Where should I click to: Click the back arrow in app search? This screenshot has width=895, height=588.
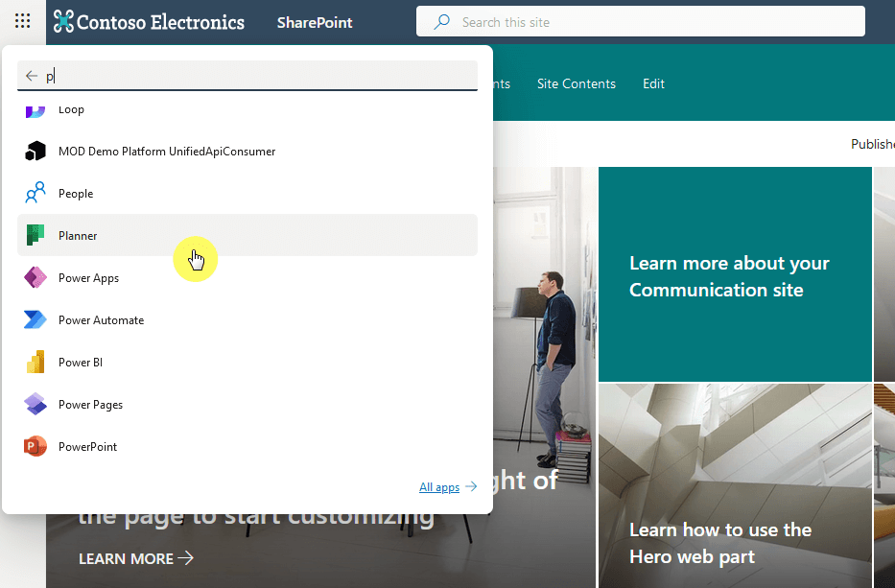(x=32, y=76)
